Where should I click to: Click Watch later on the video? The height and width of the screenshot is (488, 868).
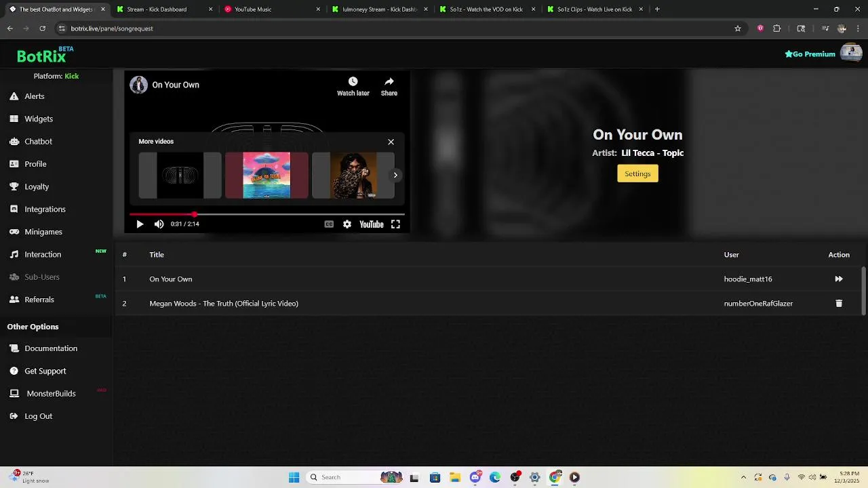click(353, 87)
